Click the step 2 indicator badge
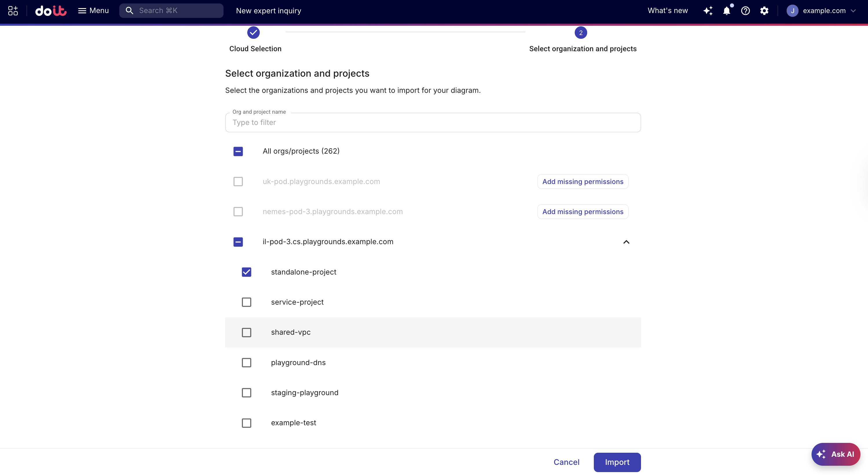The width and height of the screenshot is (868, 475). pos(581,33)
